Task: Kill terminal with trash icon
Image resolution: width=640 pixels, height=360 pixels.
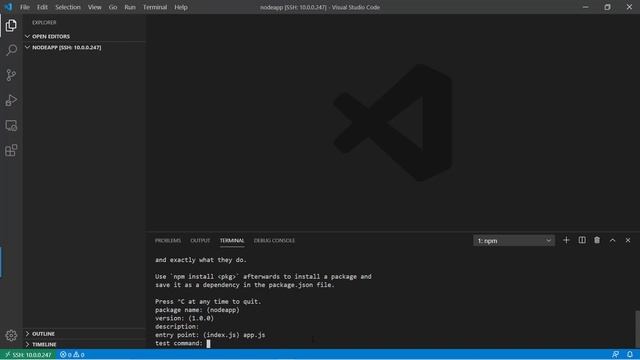Action: click(x=597, y=240)
